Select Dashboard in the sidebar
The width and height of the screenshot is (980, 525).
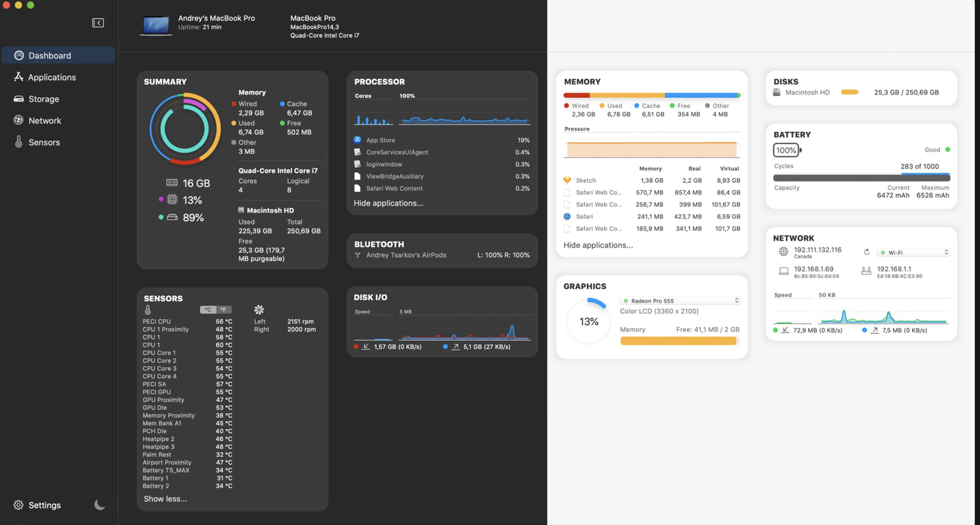tap(50, 55)
